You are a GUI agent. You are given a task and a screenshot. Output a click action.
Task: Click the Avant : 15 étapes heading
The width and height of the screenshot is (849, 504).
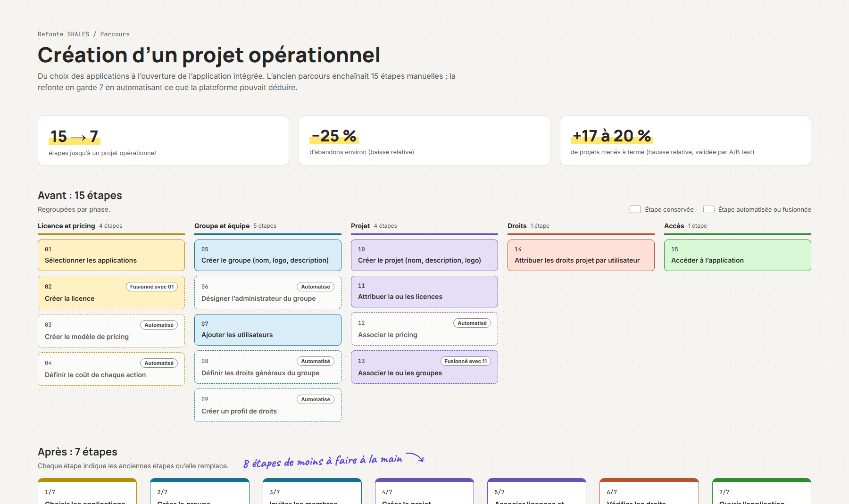pos(80,195)
